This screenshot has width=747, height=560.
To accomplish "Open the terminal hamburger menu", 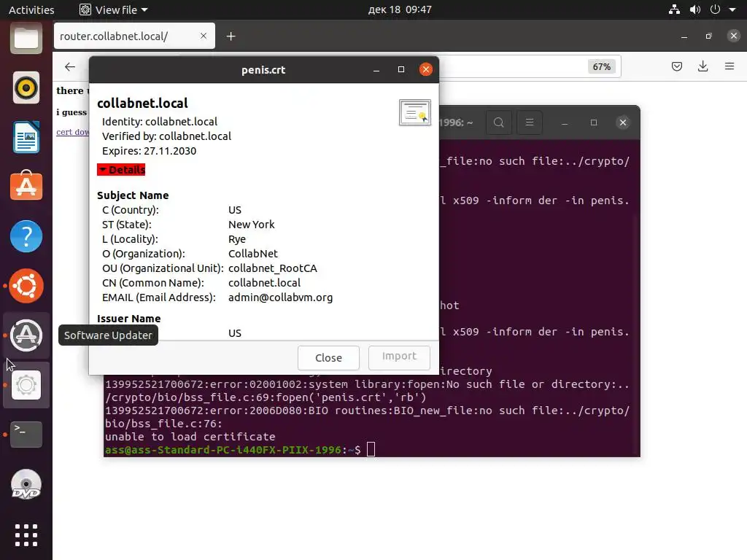I will click(x=530, y=122).
